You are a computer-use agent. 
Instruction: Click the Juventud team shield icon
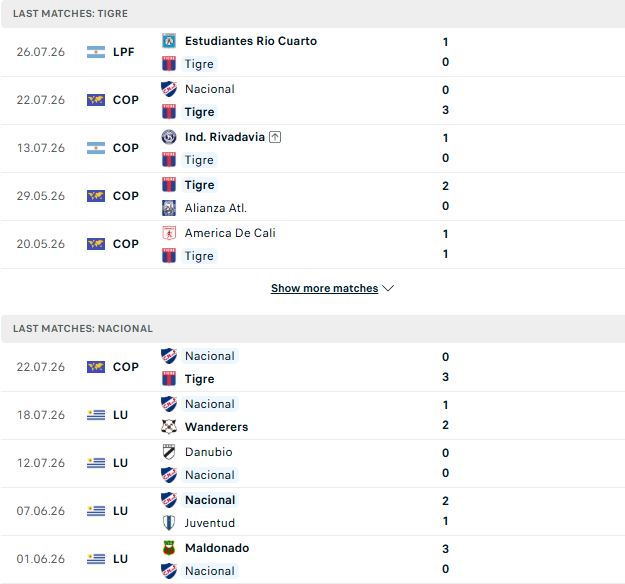pos(169,523)
